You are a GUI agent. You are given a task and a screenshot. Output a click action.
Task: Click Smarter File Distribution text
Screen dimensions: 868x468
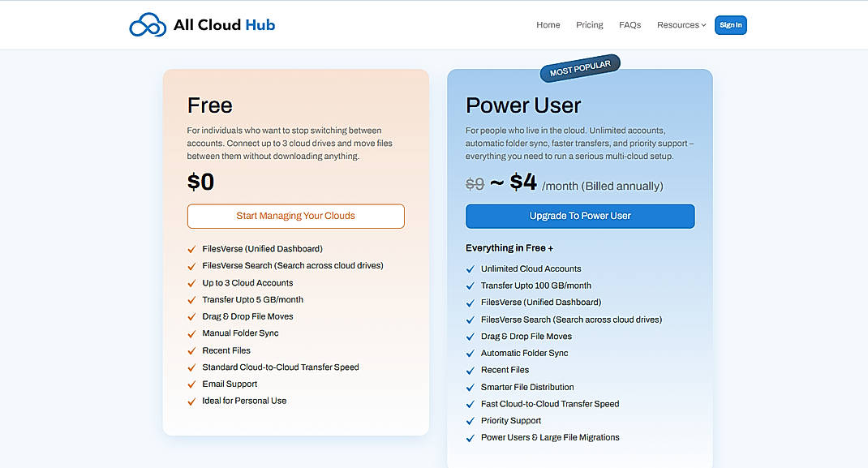(527, 387)
